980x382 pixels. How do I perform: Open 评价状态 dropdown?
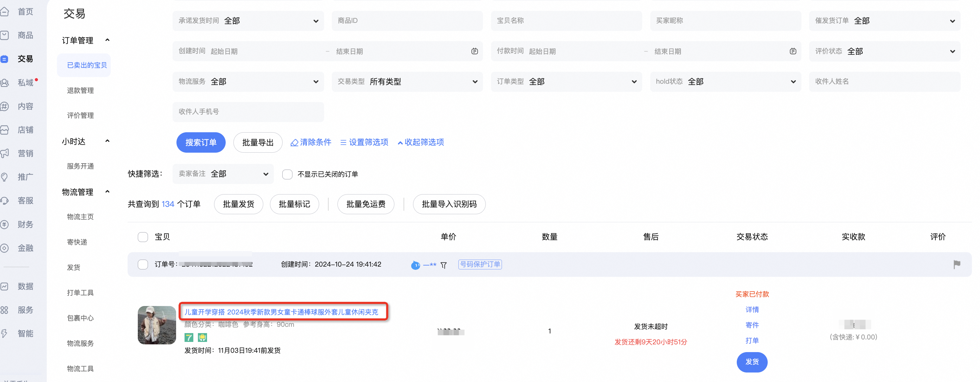coord(884,51)
